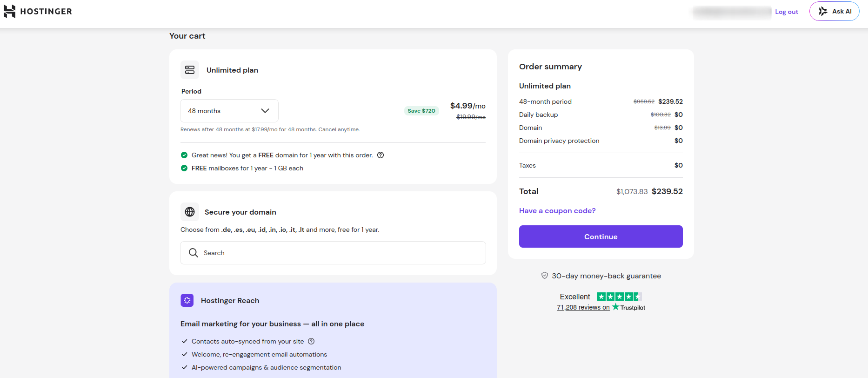The image size is (868, 378).
Task: Click the green check beside free domain notice
Action: click(184, 155)
